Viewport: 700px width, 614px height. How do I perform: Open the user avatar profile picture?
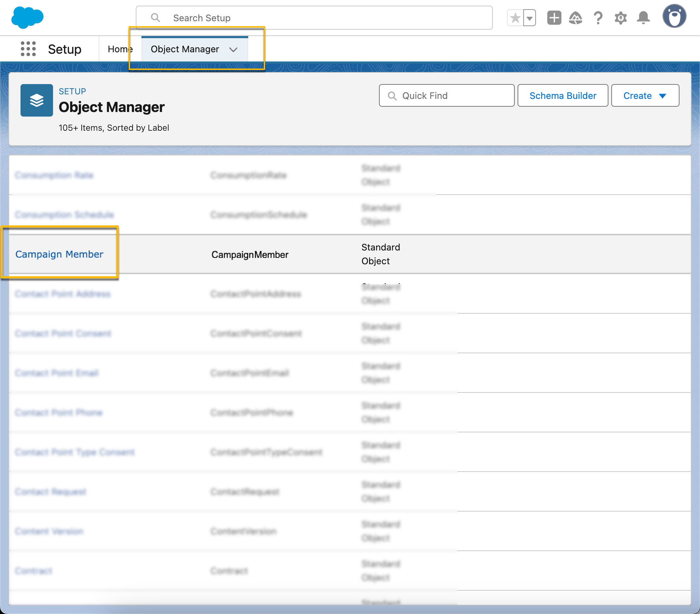[x=675, y=16]
